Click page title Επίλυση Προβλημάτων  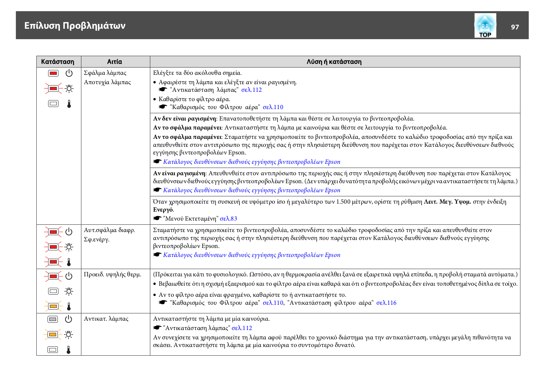[75, 26]
